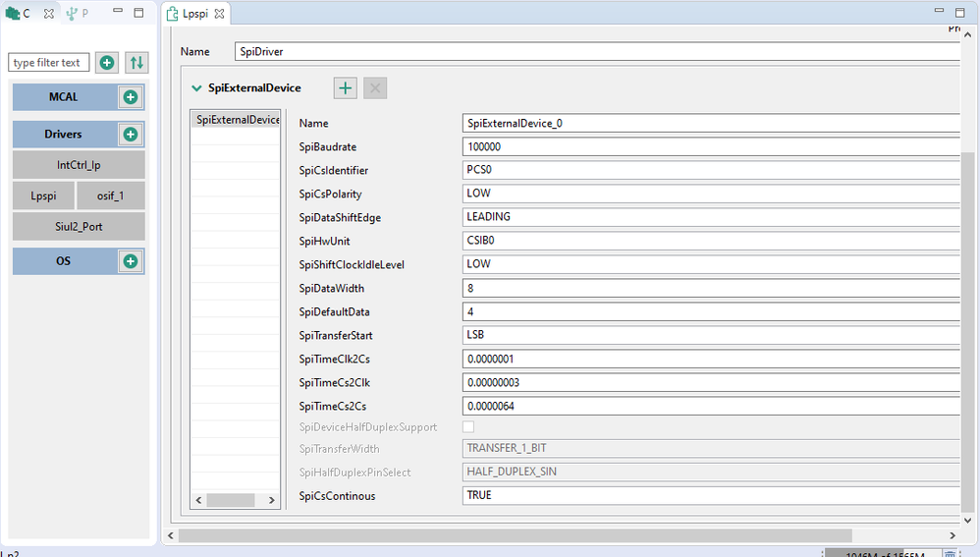Close the C components view tab
Viewport: 980px width, 557px height.
pyautogui.click(x=49, y=13)
